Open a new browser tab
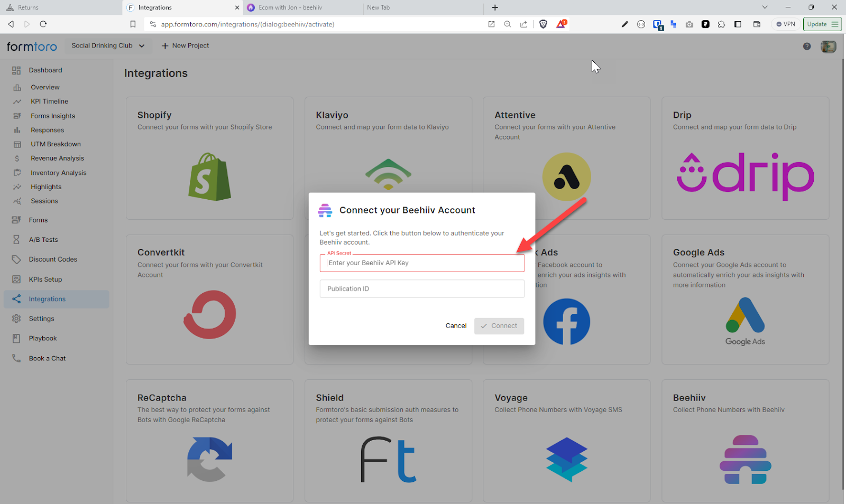The image size is (846, 504). tap(495, 7)
